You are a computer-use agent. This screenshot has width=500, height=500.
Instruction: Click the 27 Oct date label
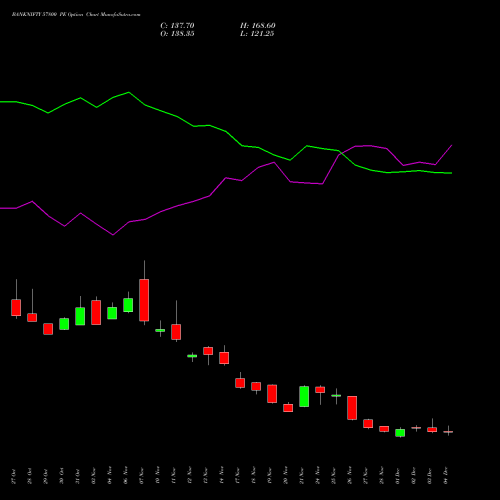pyautogui.click(x=14, y=476)
